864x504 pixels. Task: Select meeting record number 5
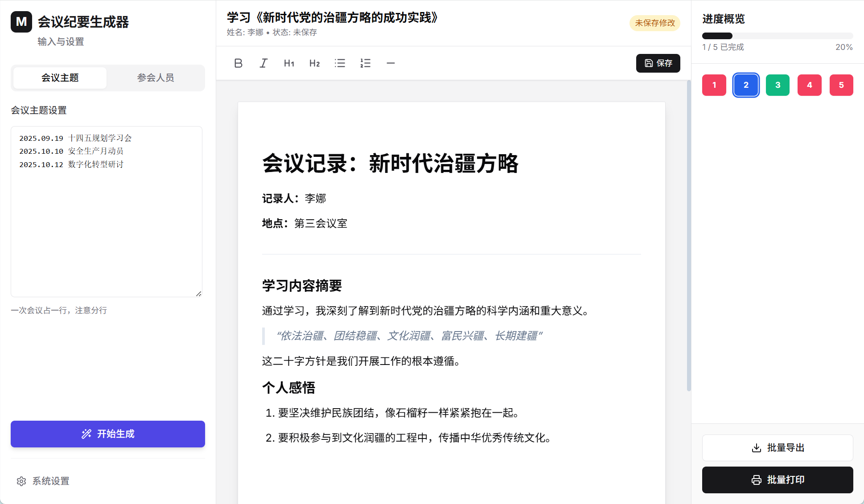[841, 85]
